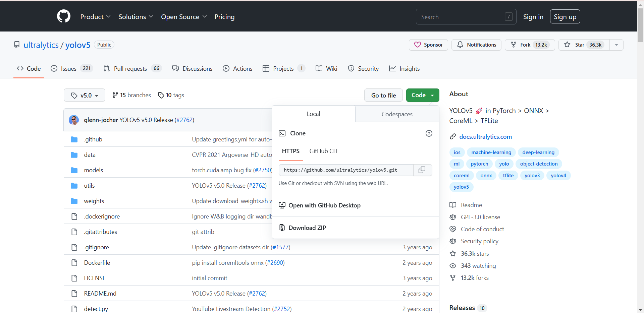The height and width of the screenshot is (313, 644).
Task: Click the repository icon beside ultralytics
Action: coord(17,45)
